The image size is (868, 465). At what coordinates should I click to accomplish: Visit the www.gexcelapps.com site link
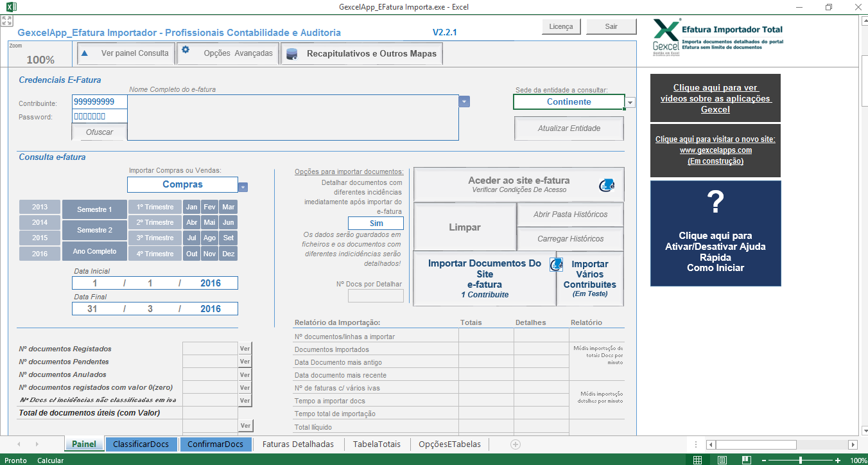pyautogui.click(x=715, y=150)
